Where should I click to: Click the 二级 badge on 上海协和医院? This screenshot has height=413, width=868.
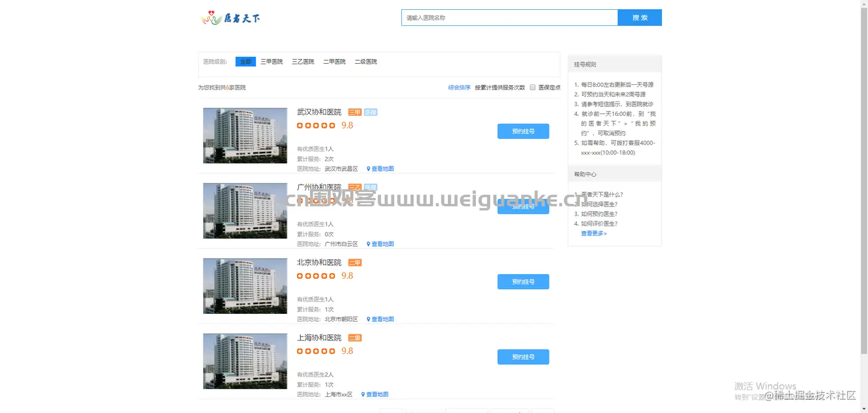[355, 338]
